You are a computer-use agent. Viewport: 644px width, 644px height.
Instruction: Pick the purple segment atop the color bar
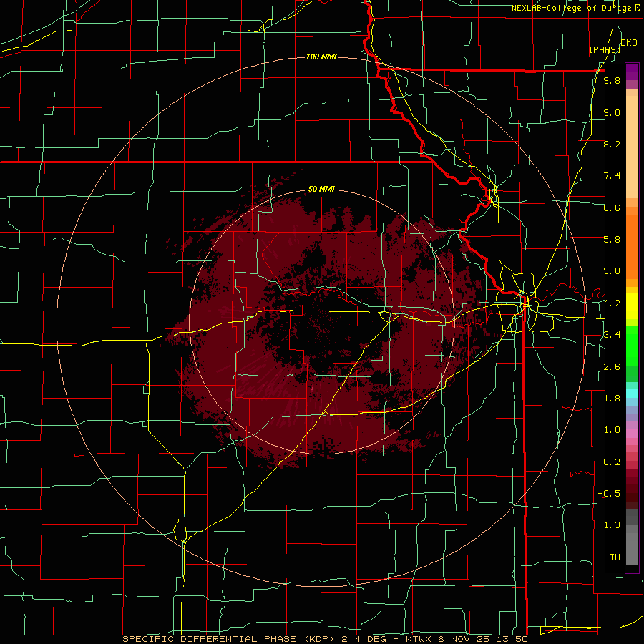(x=632, y=72)
